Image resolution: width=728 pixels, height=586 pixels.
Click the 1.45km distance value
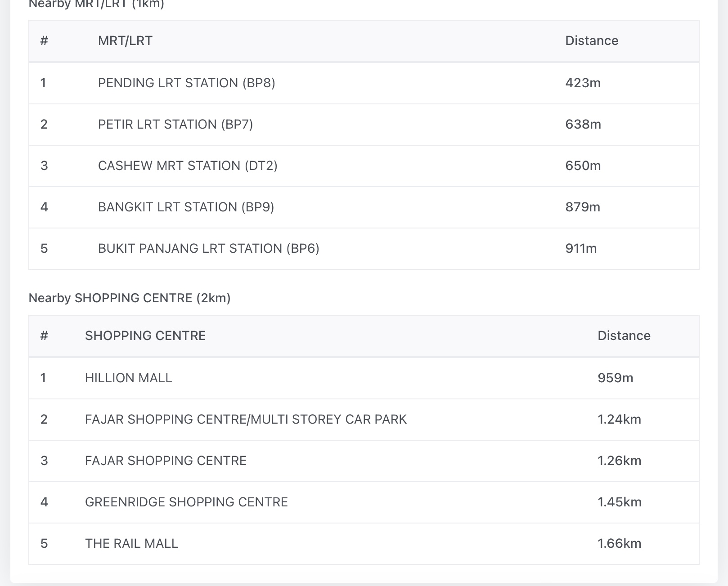click(x=619, y=502)
